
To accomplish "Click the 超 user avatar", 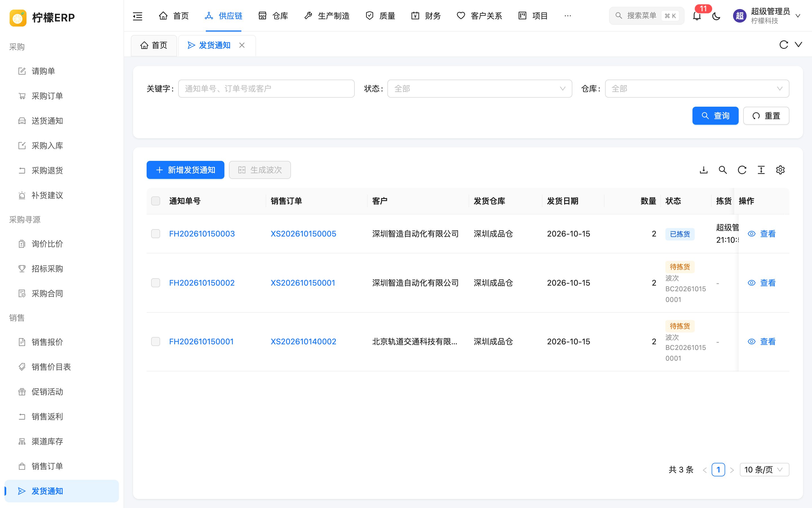I will tap(739, 16).
